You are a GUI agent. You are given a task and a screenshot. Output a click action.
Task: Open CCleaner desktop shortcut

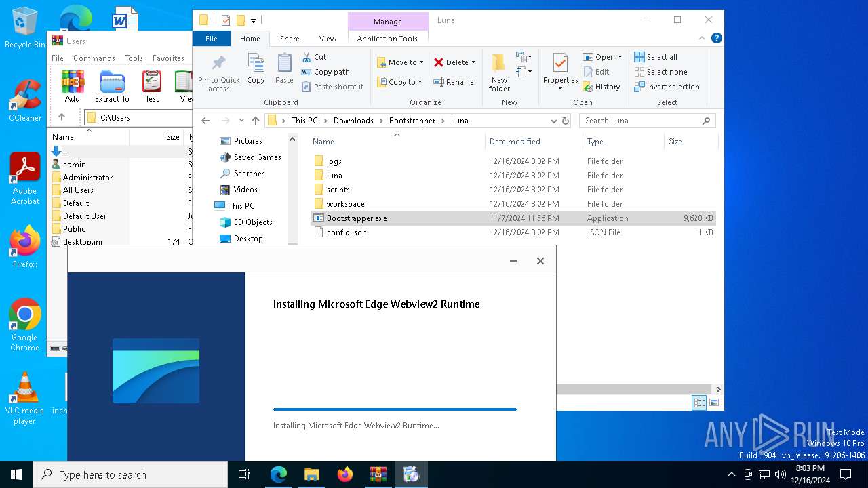tap(24, 100)
